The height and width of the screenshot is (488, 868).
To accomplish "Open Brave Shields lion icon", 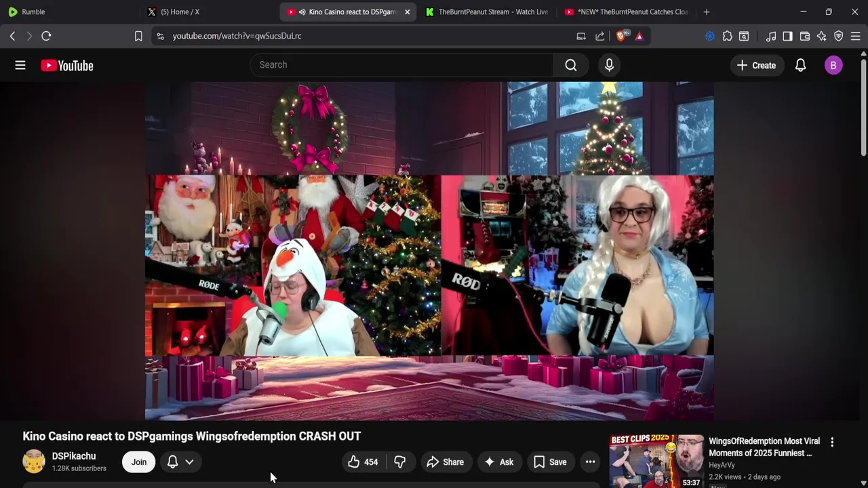I will pyautogui.click(x=620, y=36).
